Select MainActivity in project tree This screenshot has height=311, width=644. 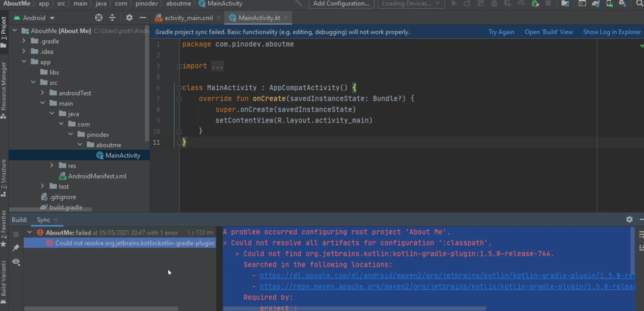tap(79, 155)
